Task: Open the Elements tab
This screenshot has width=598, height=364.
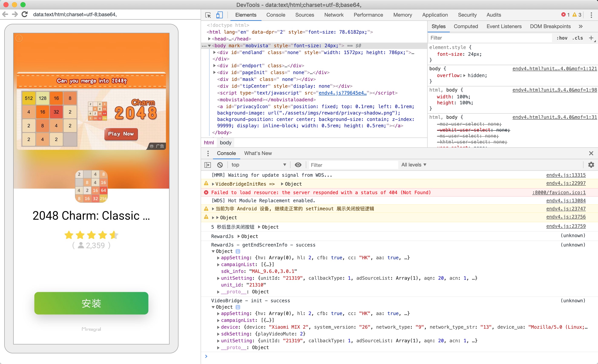Action: coord(246,15)
